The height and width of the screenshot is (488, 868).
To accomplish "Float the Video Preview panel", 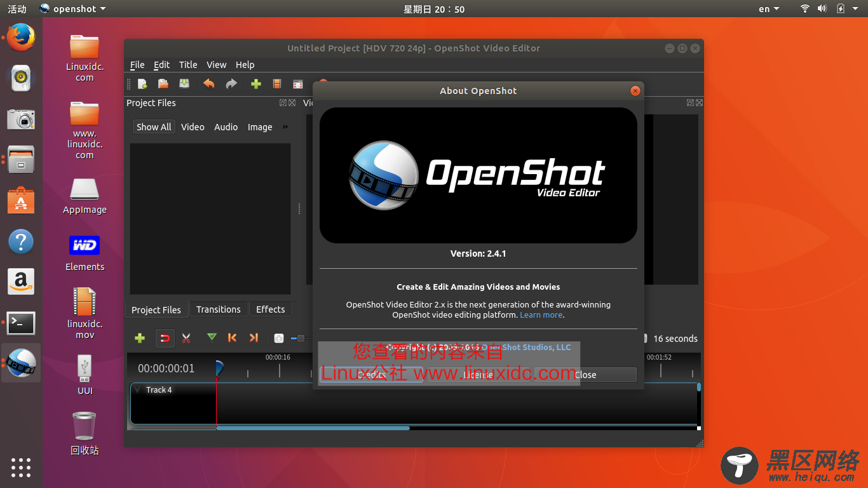I will point(690,103).
